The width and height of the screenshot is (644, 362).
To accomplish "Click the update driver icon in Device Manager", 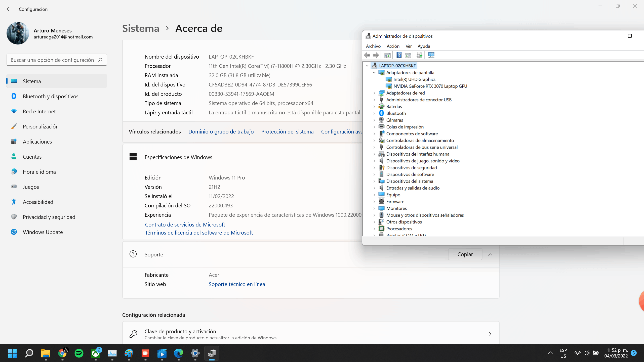I will (x=420, y=55).
